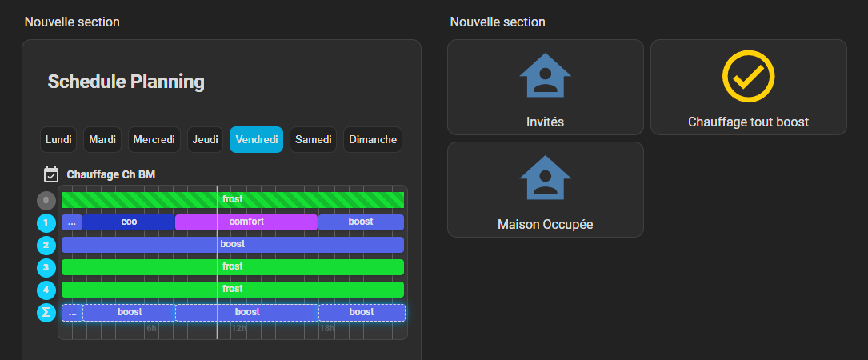
Task: Click the yellow checkmark circle icon
Action: click(x=748, y=76)
